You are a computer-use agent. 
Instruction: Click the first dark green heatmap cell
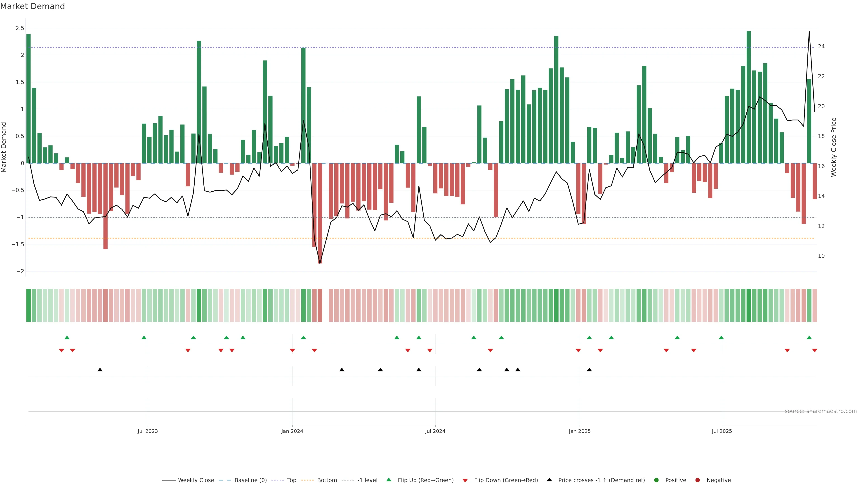coord(29,305)
